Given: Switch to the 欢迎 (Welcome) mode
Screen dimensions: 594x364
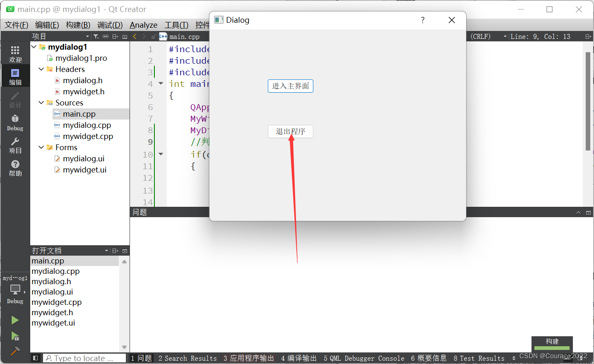Looking at the screenshot, I should (15, 53).
